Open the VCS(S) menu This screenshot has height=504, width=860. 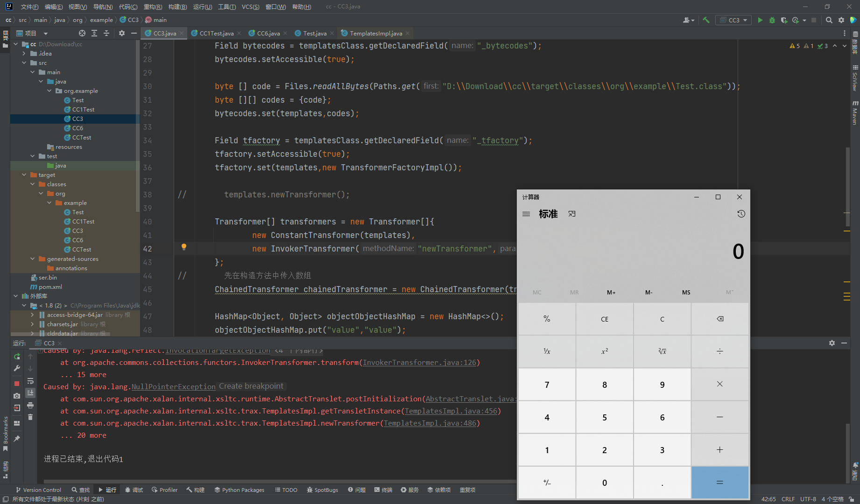(x=250, y=7)
